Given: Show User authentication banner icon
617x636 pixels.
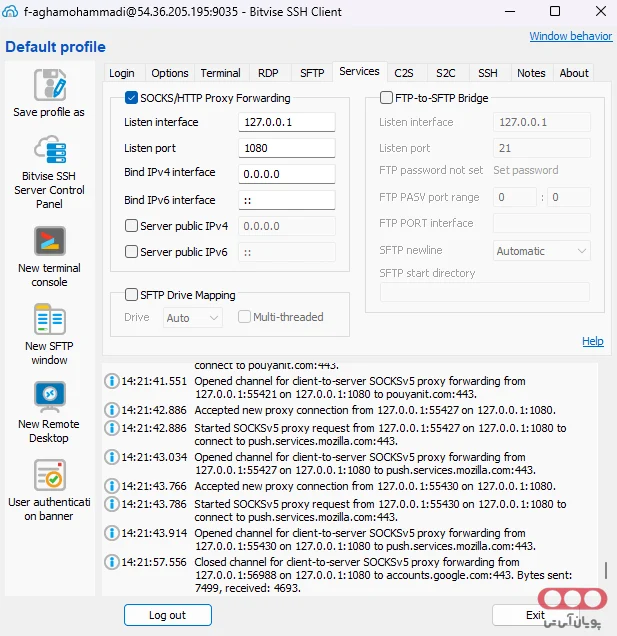Looking at the screenshot, I should coord(49,475).
